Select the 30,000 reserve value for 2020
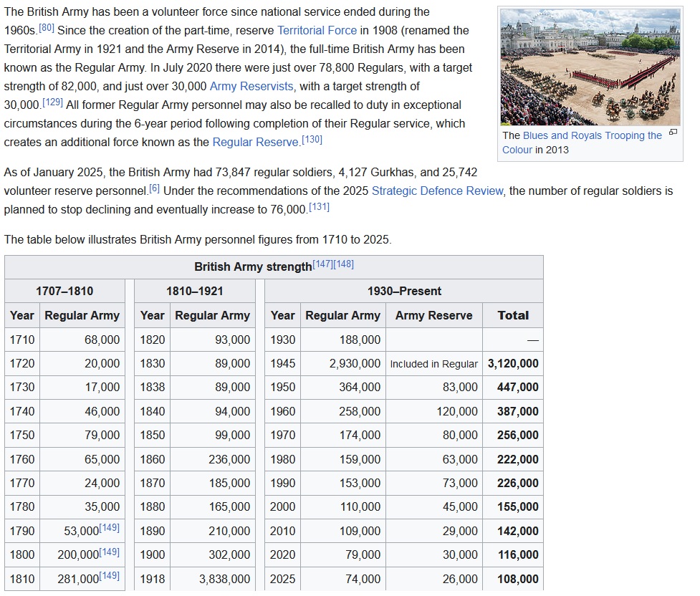Screen dimensions: 700x596 pyautogui.click(x=460, y=555)
